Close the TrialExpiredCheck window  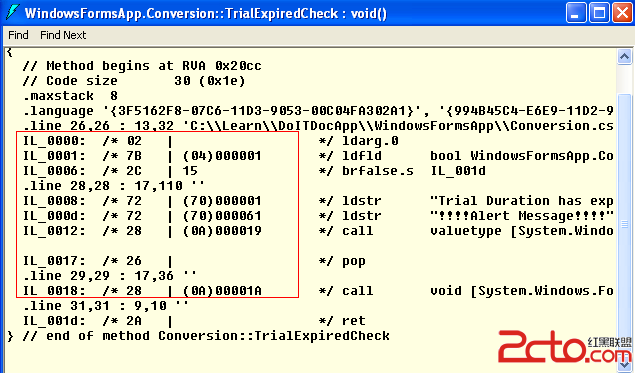pyautogui.click(x=622, y=13)
